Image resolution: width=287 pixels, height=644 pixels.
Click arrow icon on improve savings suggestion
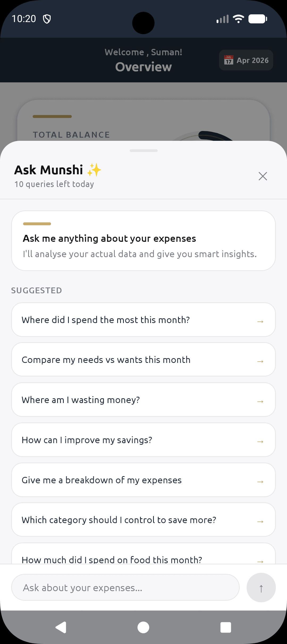click(260, 442)
